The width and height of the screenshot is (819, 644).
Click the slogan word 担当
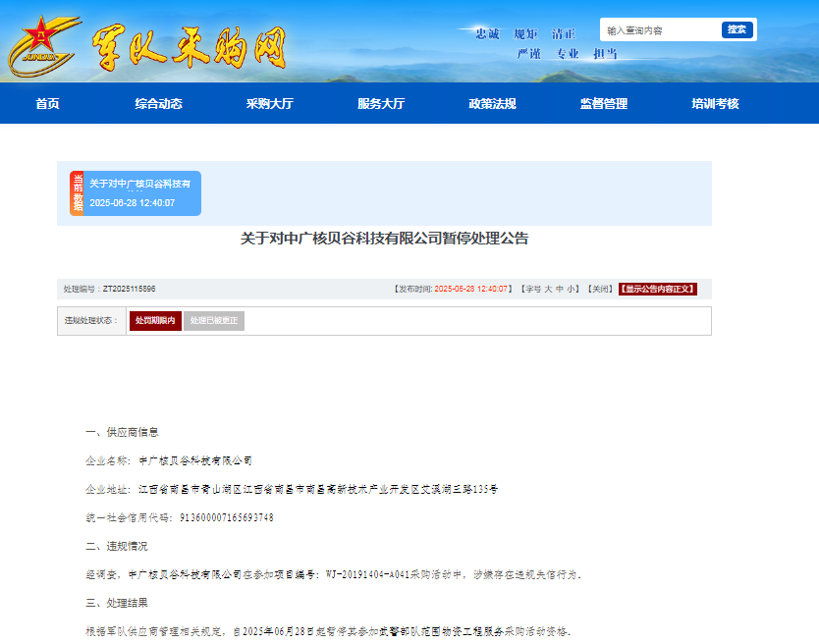pyautogui.click(x=605, y=53)
